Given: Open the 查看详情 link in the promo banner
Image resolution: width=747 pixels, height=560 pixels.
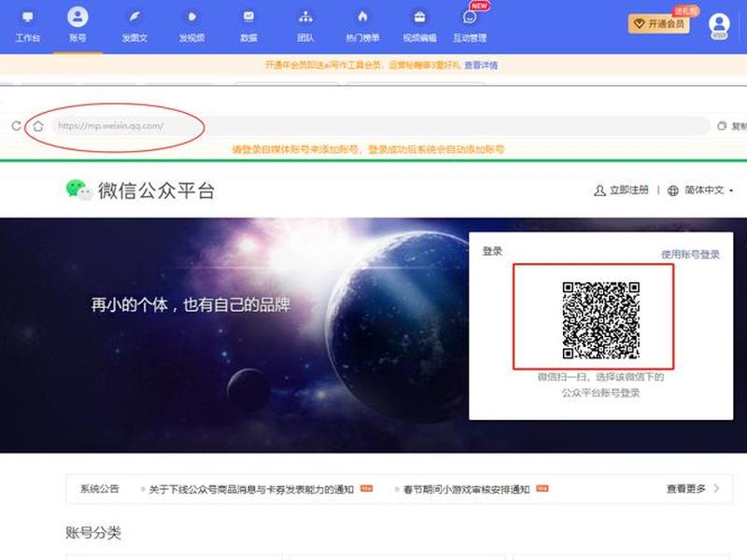Looking at the screenshot, I should (481, 65).
